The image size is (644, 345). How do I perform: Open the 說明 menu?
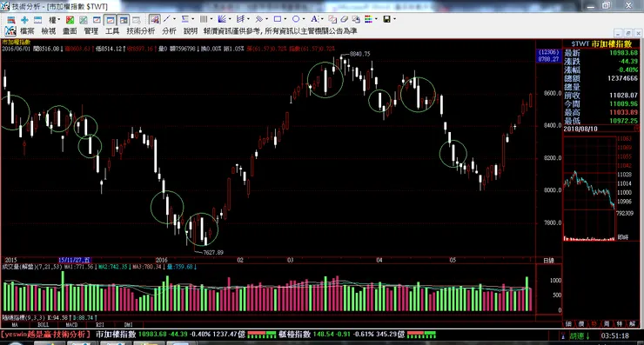click(191, 30)
